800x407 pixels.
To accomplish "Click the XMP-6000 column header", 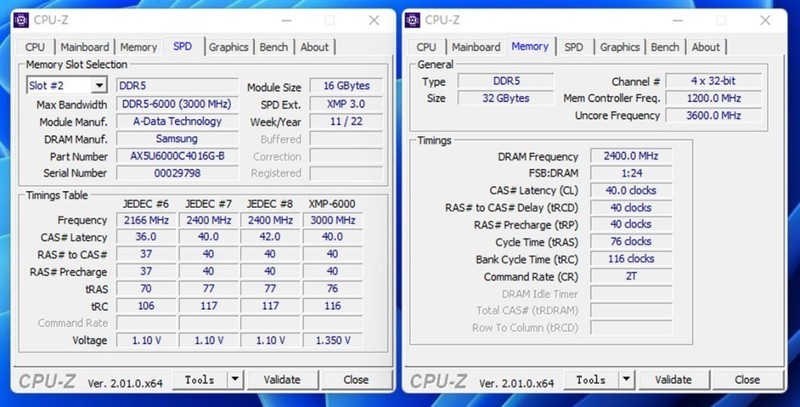I will pos(332,204).
